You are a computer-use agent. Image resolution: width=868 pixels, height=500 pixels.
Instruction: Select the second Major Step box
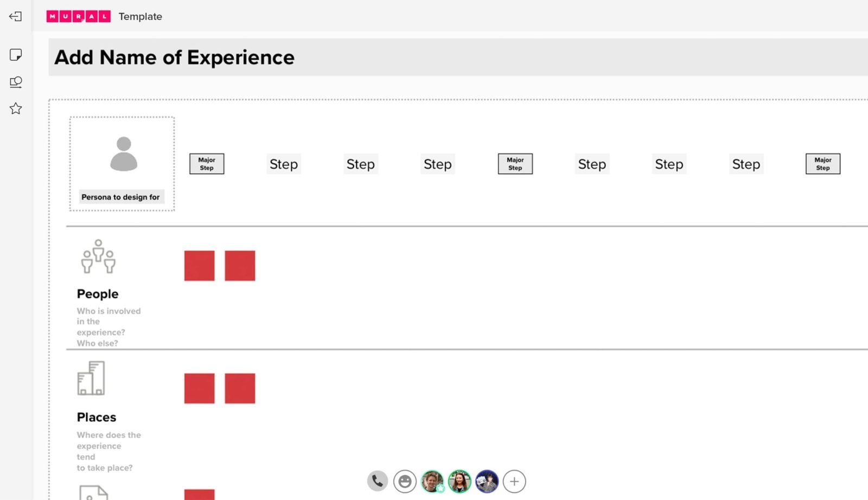coord(515,164)
